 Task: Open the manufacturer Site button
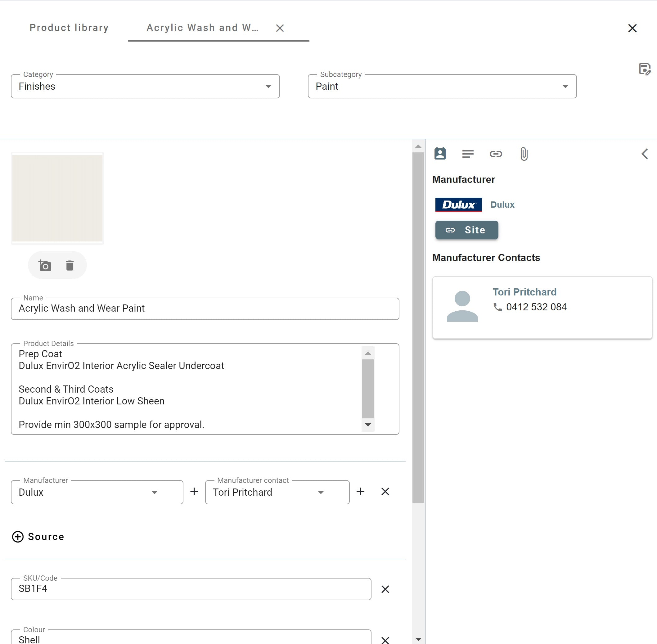(467, 230)
